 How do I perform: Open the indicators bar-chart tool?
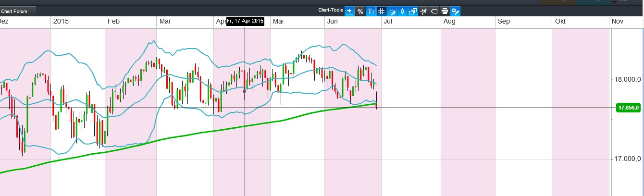coord(423,11)
